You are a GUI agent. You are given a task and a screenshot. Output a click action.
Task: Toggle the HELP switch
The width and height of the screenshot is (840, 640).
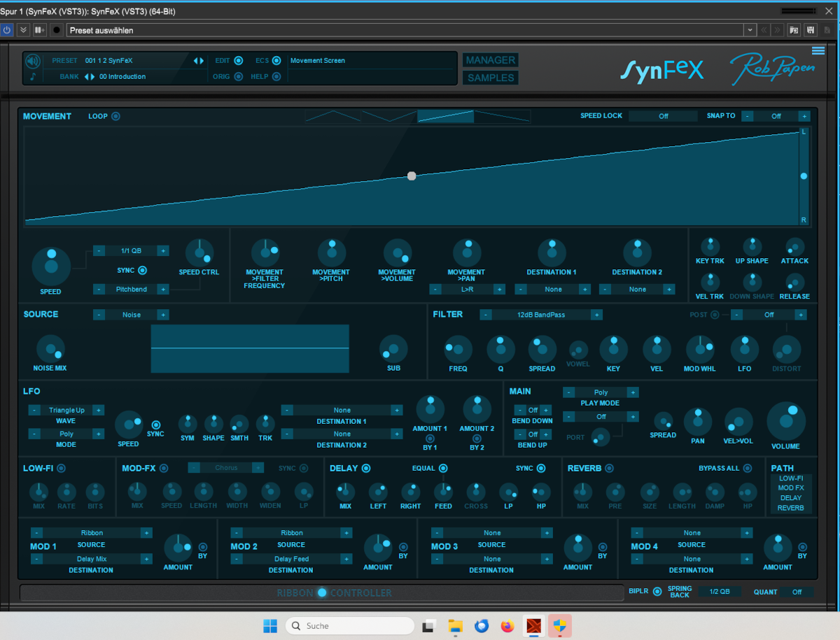[277, 77]
